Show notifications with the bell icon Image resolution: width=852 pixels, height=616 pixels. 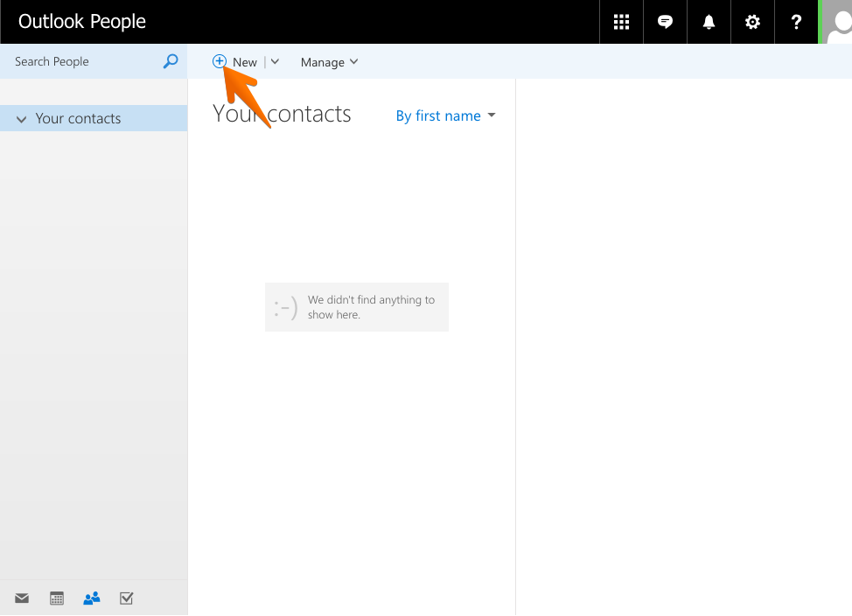click(x=709, y=22)
